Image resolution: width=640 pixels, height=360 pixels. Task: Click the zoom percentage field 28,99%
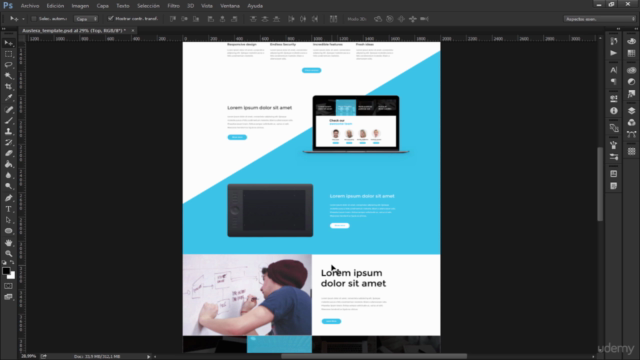click(29, 356)
